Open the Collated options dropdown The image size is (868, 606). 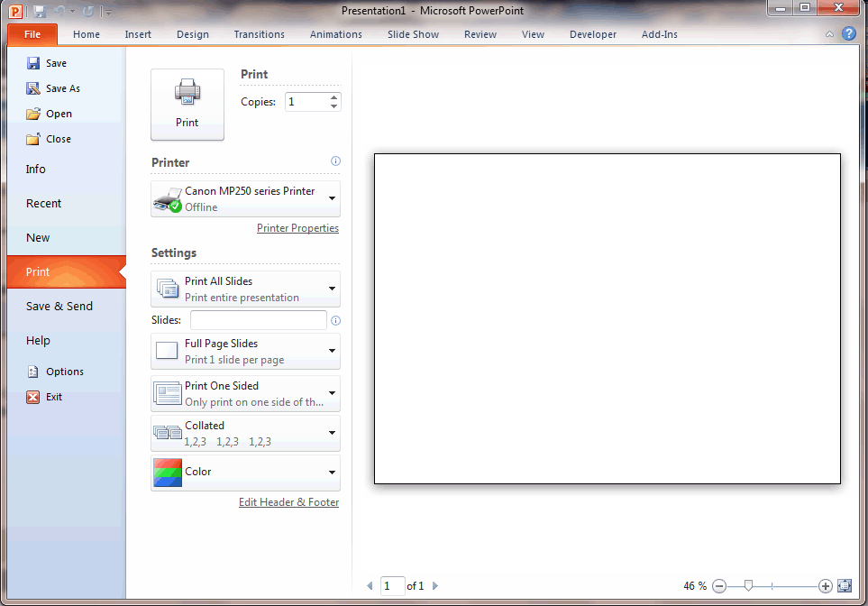point(330,433)
